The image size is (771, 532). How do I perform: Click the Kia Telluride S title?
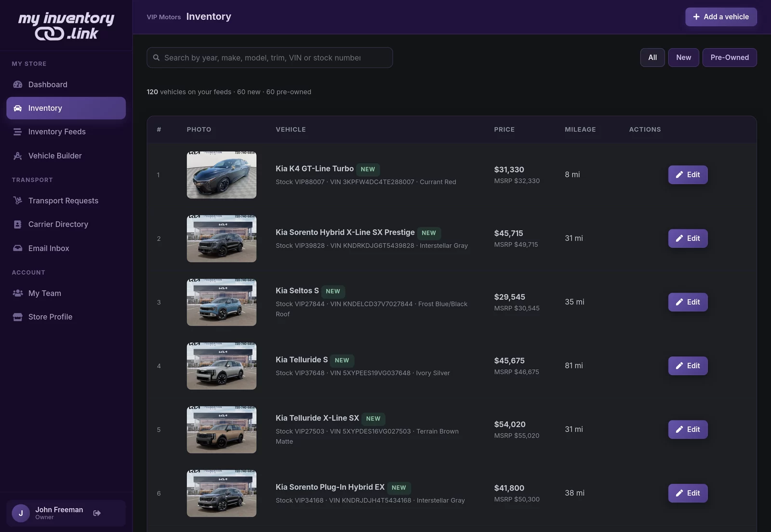click(x=302, y=359)
